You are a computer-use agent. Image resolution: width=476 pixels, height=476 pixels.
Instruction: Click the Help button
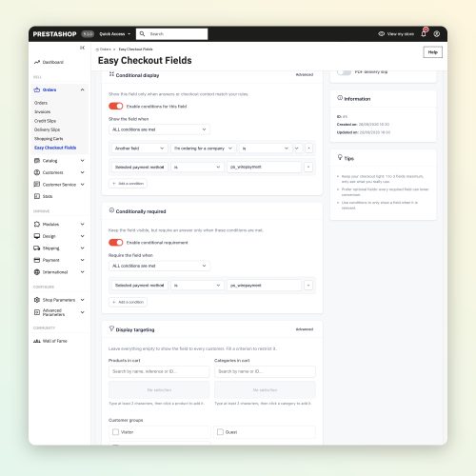click(x=432, y=52)
